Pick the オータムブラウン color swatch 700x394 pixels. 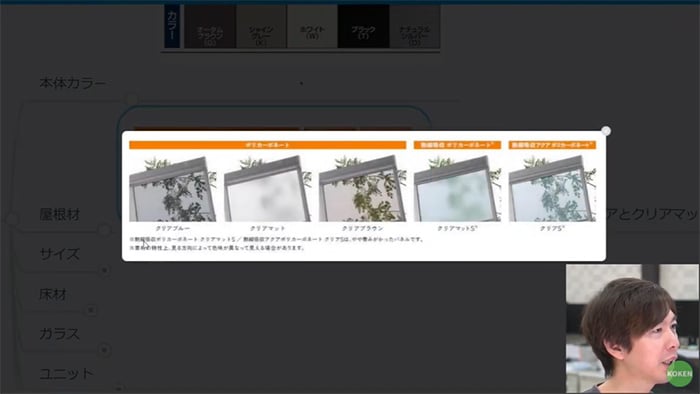coord(210,26)
